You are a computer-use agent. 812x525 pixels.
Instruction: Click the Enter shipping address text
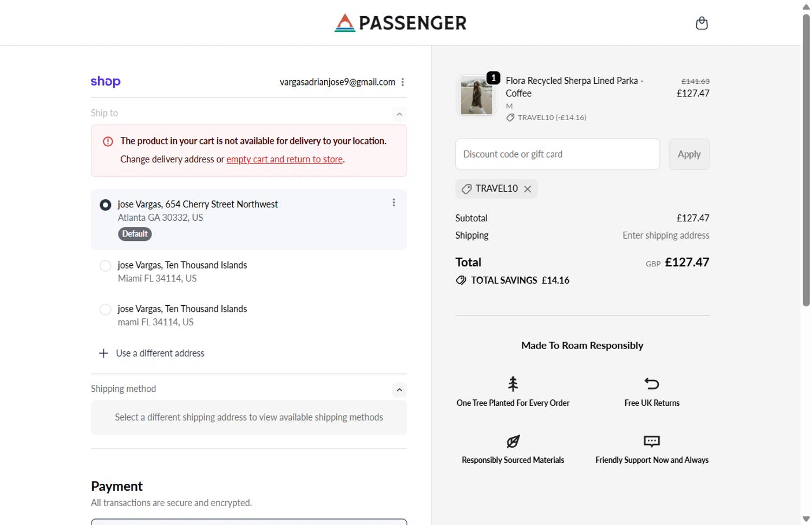(666, 235)
